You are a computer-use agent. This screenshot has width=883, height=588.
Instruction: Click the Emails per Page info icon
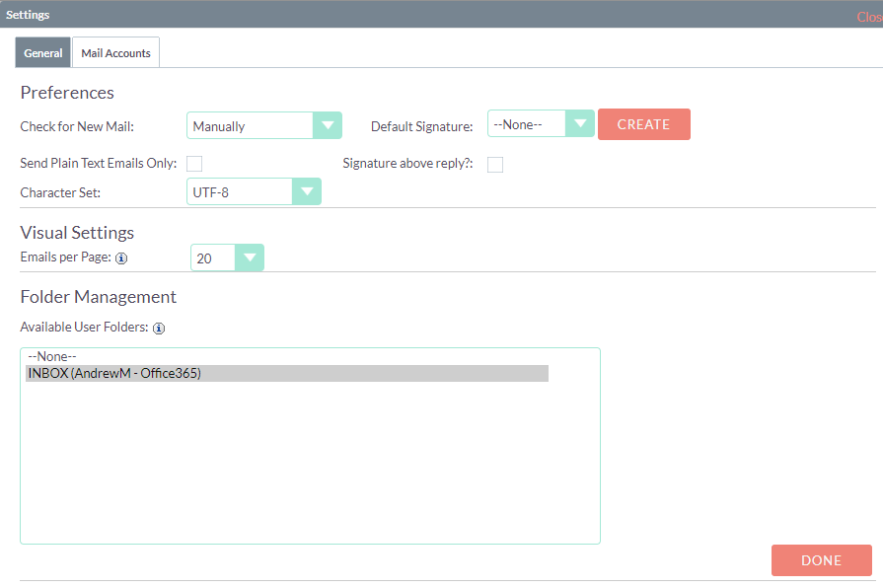[121, 258]
